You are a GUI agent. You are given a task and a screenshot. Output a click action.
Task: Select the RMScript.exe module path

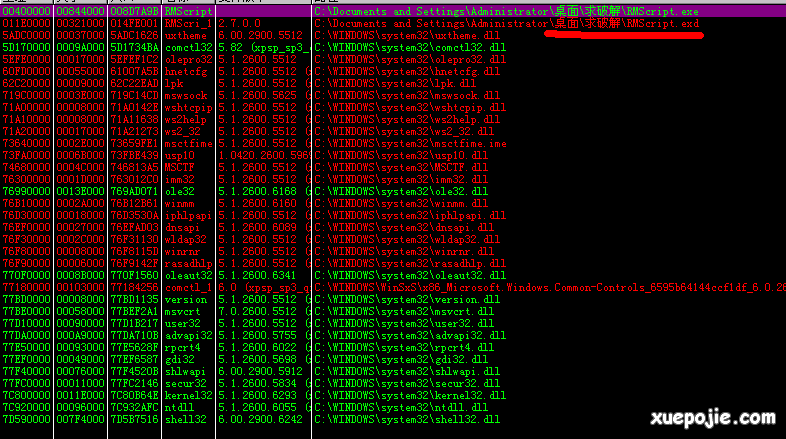506,11
